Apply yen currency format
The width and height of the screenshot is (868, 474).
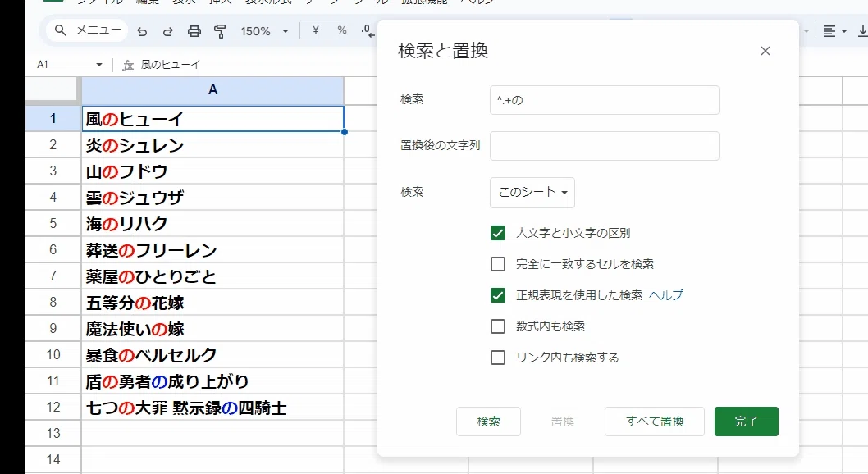[x=316, y=30]
